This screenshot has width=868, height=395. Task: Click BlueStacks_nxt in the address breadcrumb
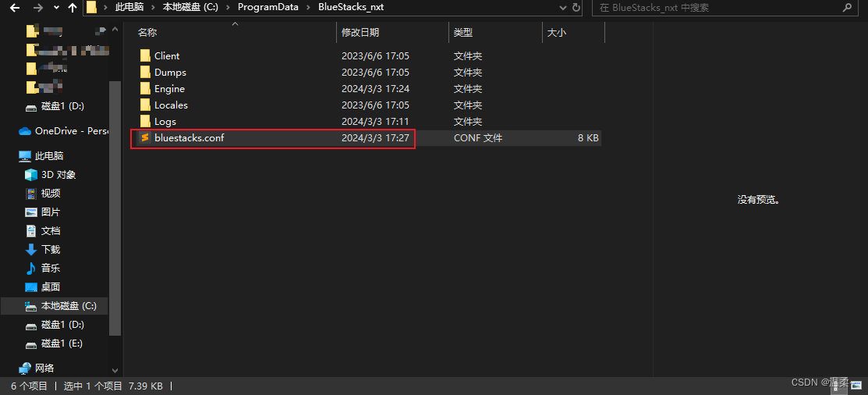351,8
